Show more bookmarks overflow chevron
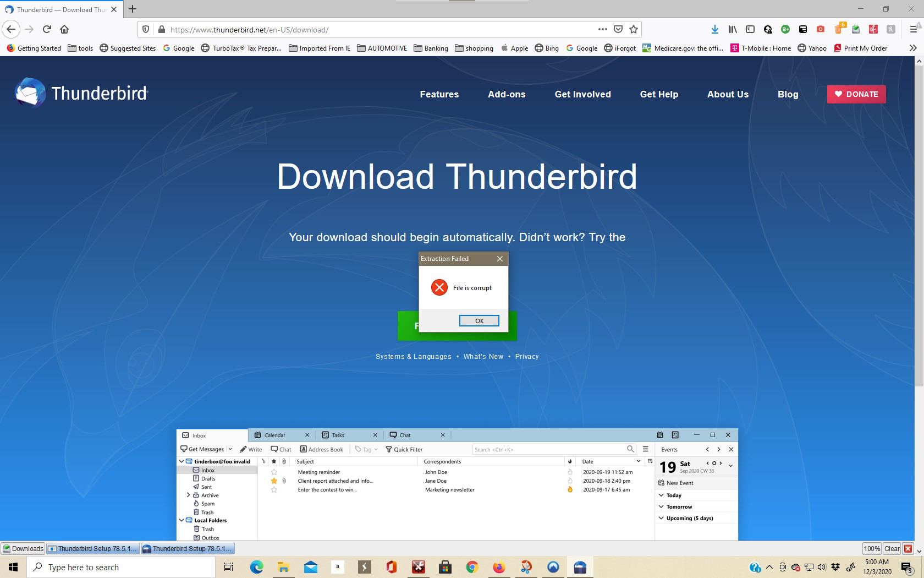 [913, 48]
